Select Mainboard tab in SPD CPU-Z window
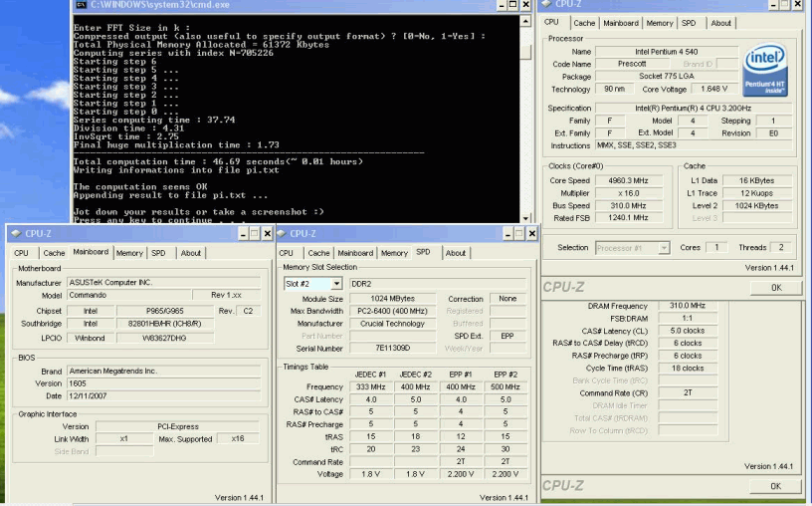812x506 pixels. (355, 253)
